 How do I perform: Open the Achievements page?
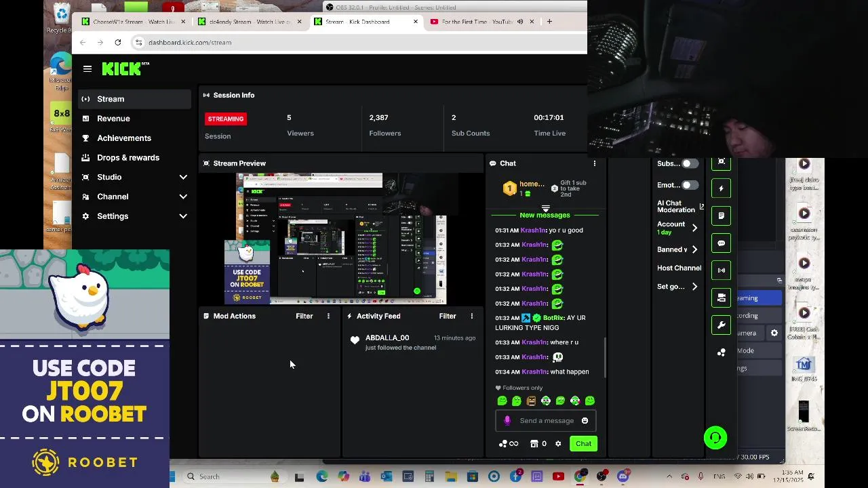coord(134,138)
